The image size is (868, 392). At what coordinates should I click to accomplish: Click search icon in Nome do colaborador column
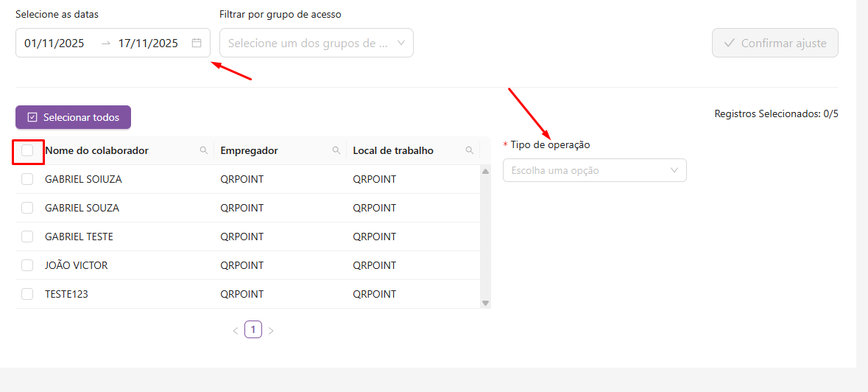(x=204, y=150)
